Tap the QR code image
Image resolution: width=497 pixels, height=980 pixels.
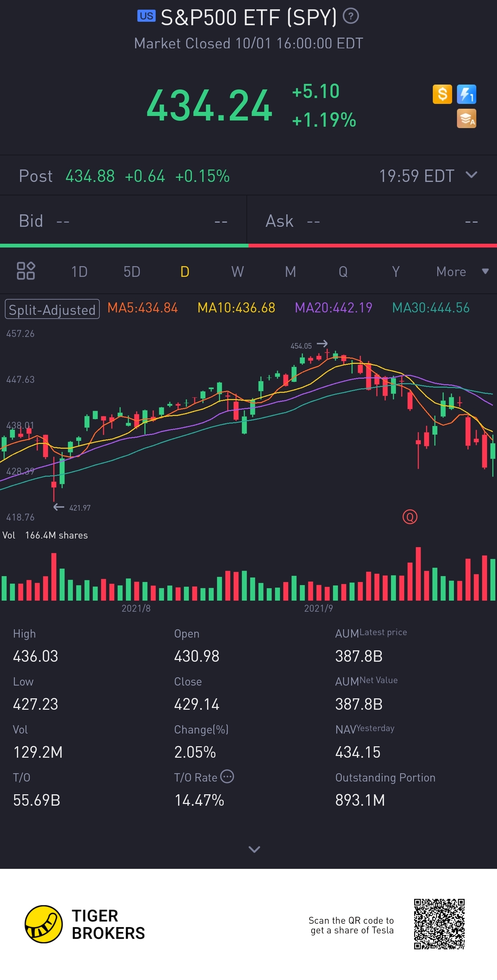click(439, 924)
